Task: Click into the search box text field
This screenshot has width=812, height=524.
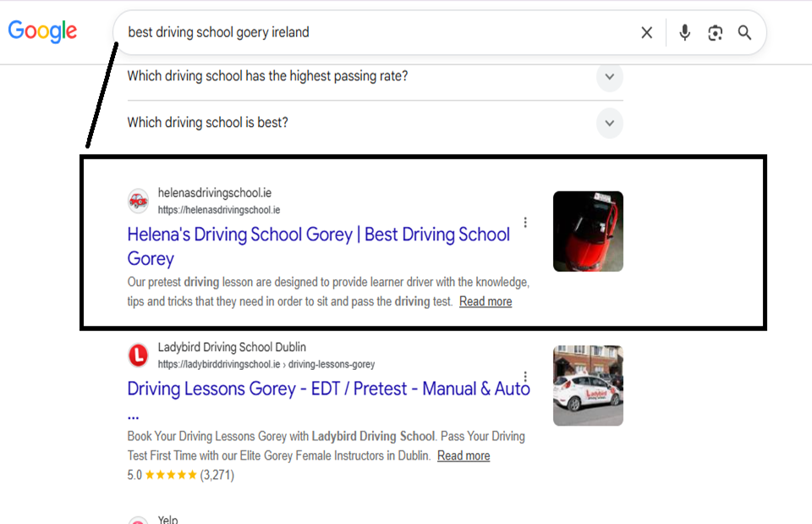Action: pyautogui.click(x=378, y=32)
